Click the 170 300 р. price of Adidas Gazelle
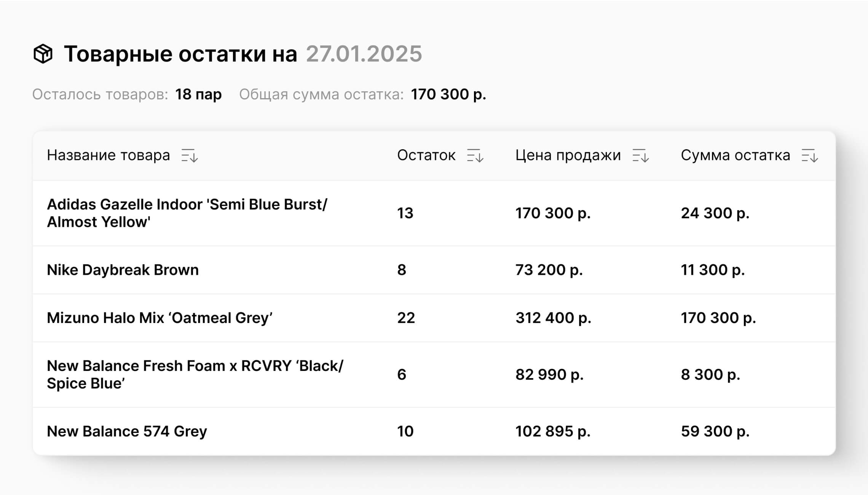This screenshot has width=868, height=495. point(553,213)
